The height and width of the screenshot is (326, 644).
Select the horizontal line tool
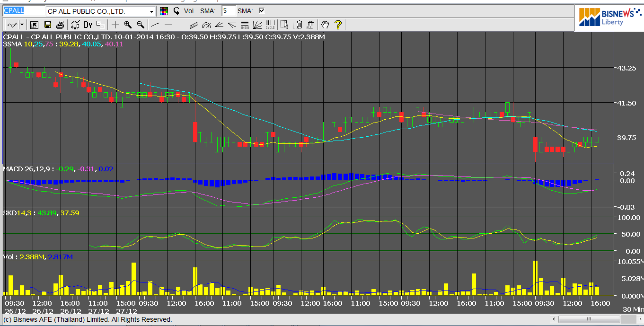168,25
